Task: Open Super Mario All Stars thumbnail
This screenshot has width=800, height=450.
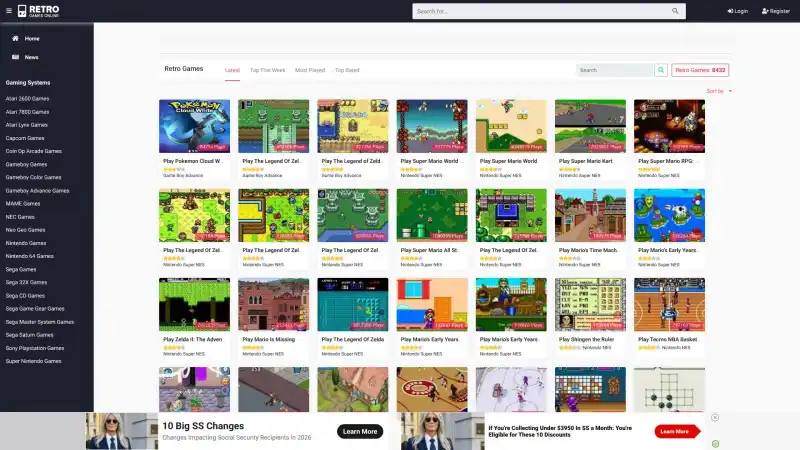Action: [432, 215]
